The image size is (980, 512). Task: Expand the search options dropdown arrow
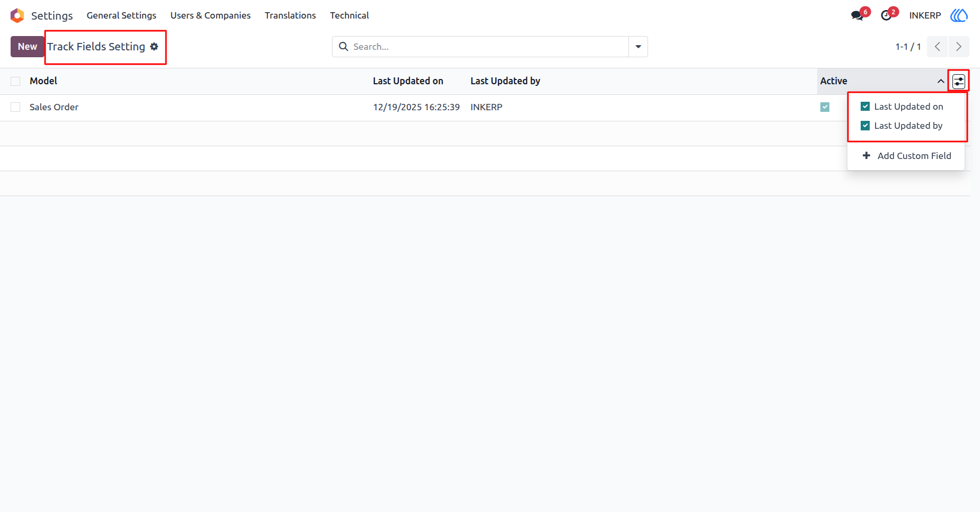(x=638, y=47)
